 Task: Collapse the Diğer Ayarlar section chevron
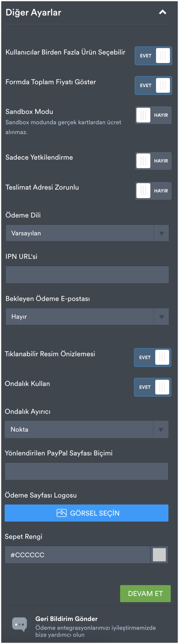point(162,12)
